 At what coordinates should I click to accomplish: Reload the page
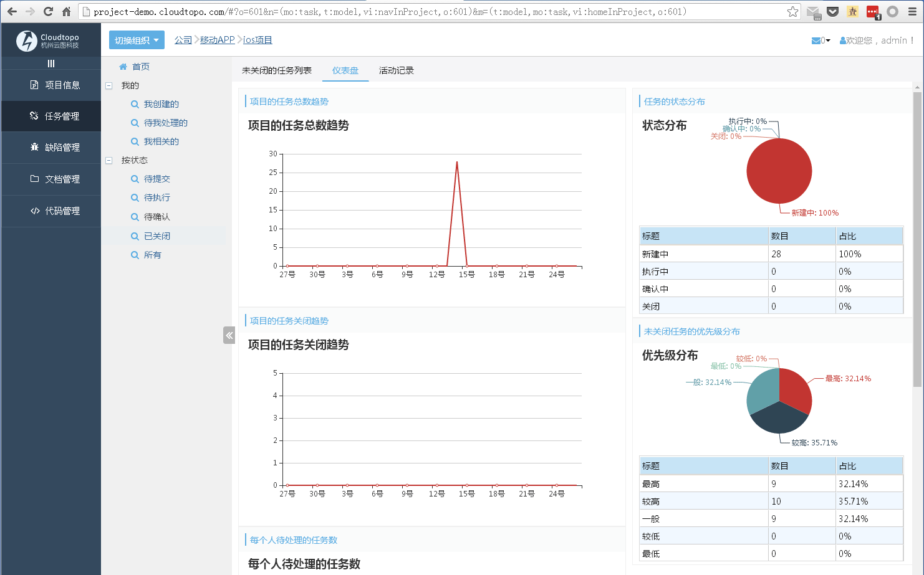pos(48,11)
